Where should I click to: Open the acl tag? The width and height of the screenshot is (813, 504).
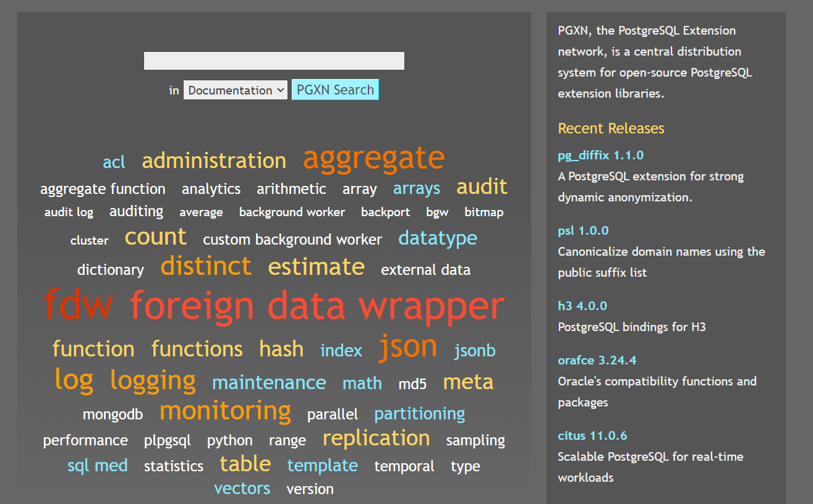coord(114,162)
